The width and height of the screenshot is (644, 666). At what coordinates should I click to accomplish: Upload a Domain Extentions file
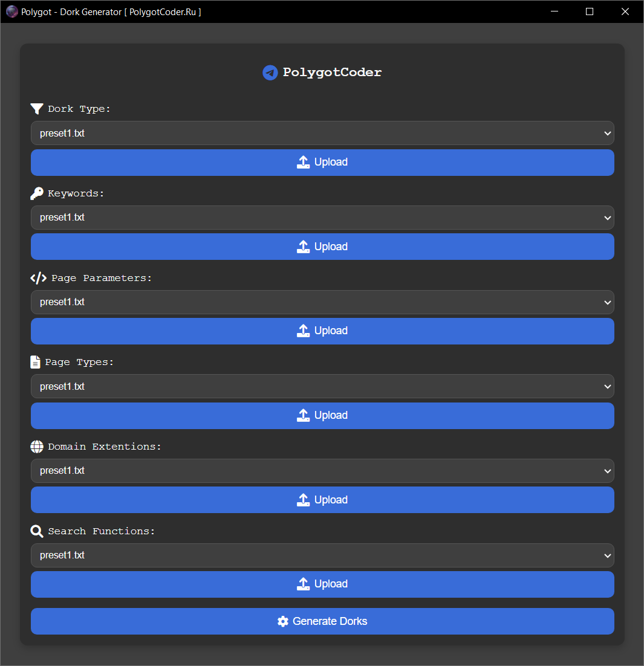pos(322,500)
